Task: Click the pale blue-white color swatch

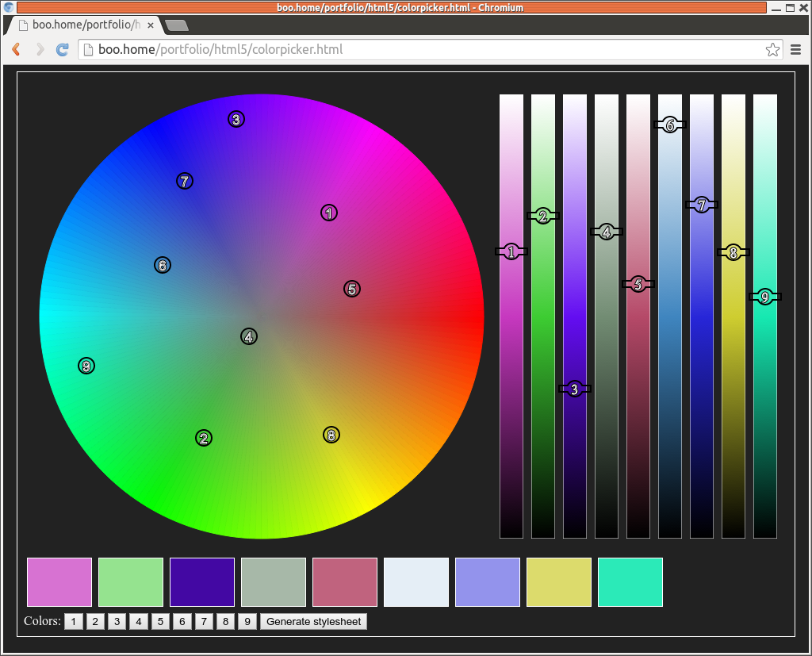Action: coord(416,582)
